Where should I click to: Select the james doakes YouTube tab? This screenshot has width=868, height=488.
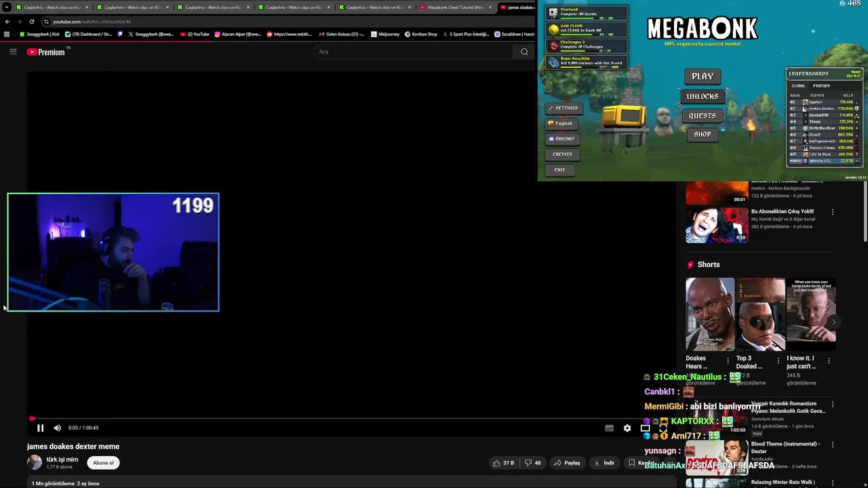click(517, 7)
